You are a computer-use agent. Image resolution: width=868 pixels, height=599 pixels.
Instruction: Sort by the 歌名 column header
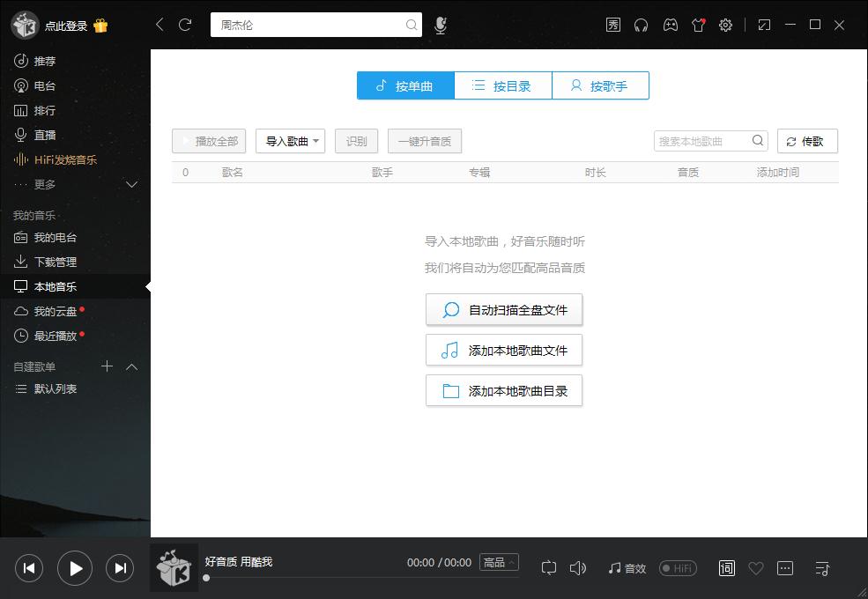coord(232,172)
